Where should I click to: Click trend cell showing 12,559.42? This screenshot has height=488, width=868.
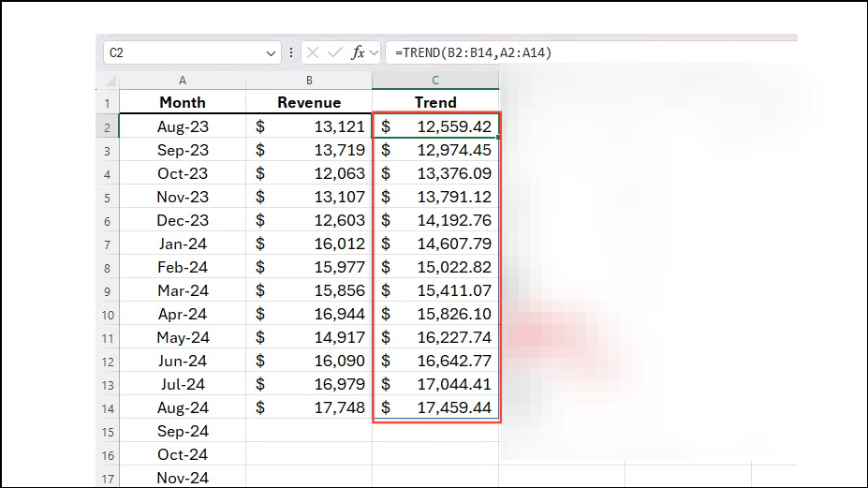(435, 126)
